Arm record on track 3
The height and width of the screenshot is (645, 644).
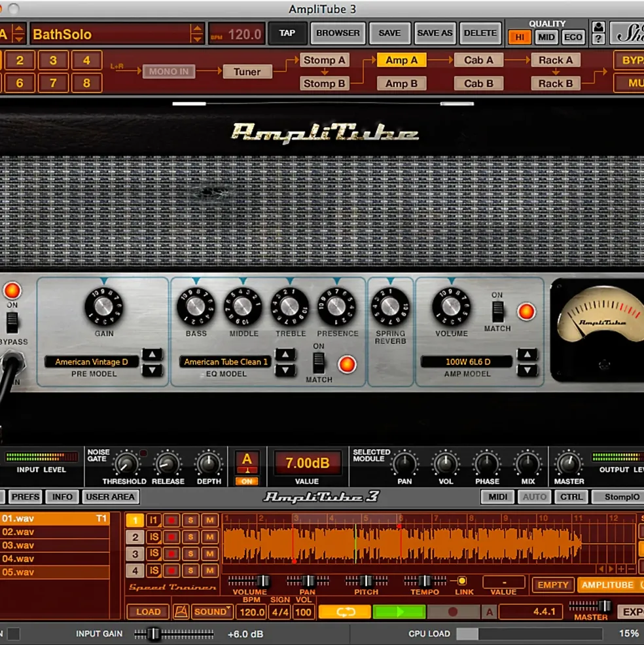click(x=171, y=554)
